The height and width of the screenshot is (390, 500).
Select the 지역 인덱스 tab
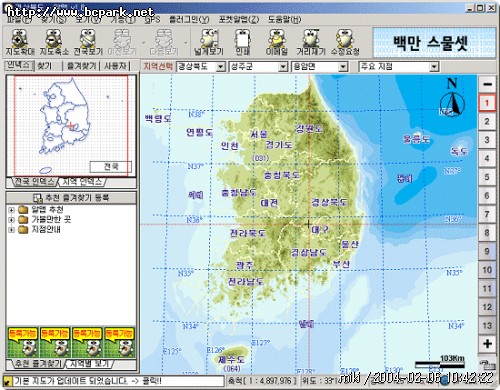click(x=82, y=182)
